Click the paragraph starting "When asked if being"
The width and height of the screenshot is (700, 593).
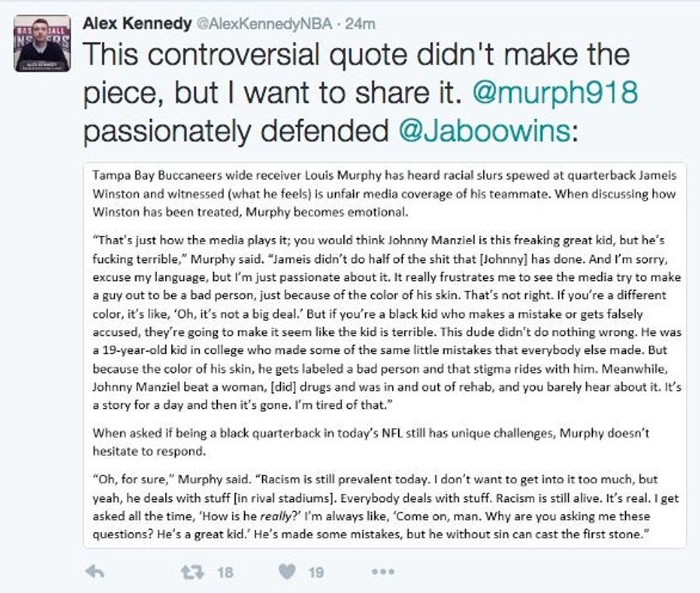pos(371,442)
